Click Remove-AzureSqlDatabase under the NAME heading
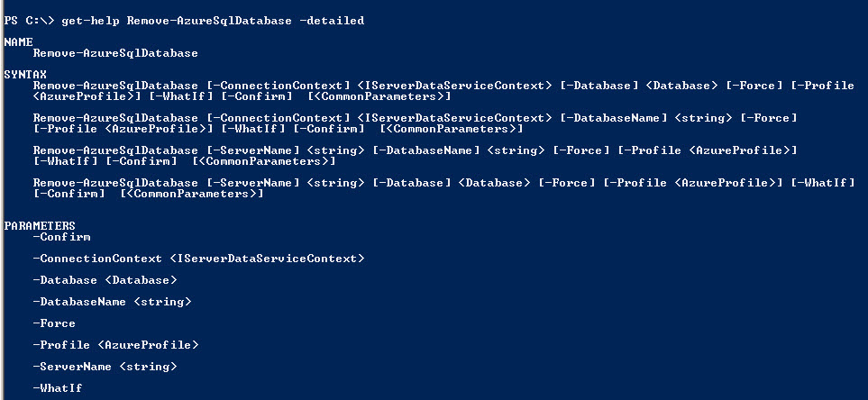 click(x=115, y=53)
